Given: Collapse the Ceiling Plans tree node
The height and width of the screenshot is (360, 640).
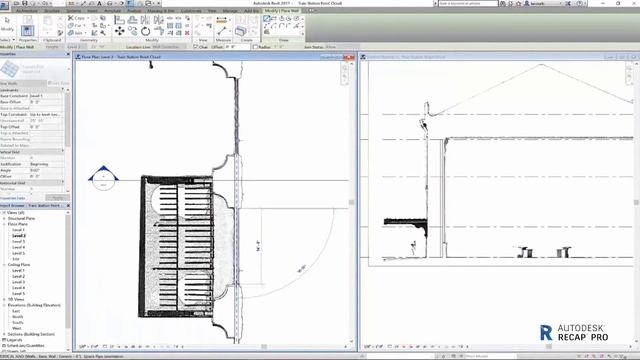Looking at the screenshot, I should tap(4, 264).
